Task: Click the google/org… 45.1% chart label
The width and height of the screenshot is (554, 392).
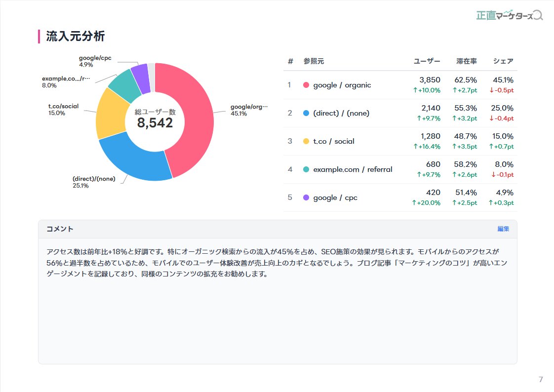Action: (249, 110)
